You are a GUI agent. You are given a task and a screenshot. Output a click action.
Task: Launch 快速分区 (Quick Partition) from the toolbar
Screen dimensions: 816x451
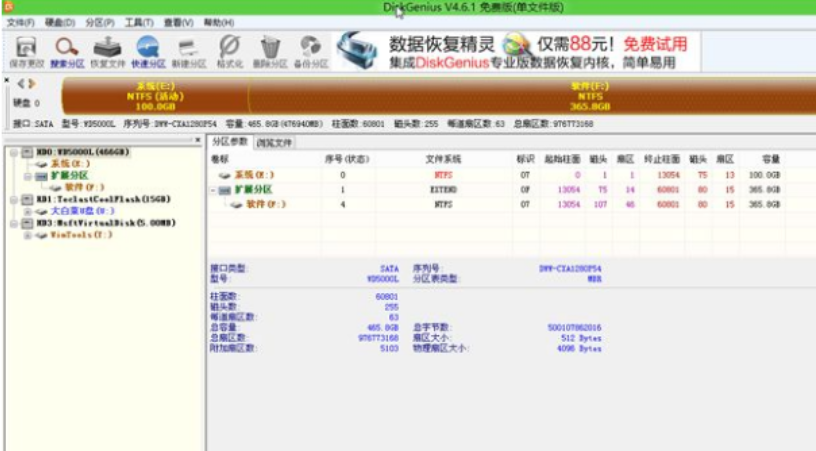[x=149, y=52]
